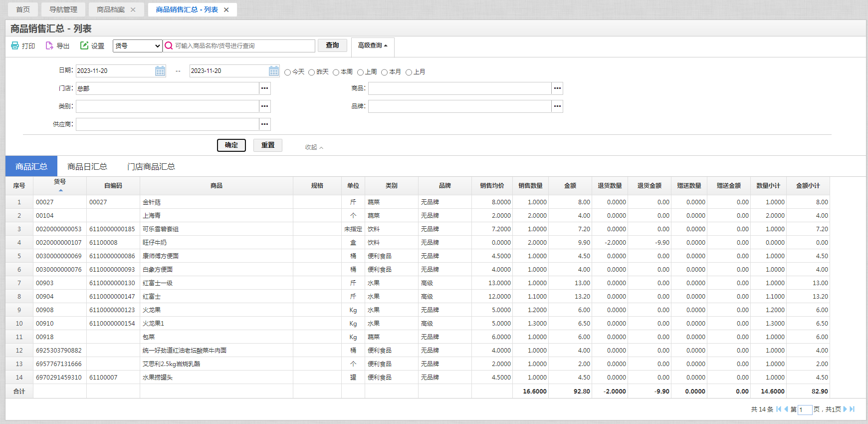Go to the last page arrow
Viewport: 868px width, 424px height.
tap(852, 409)
